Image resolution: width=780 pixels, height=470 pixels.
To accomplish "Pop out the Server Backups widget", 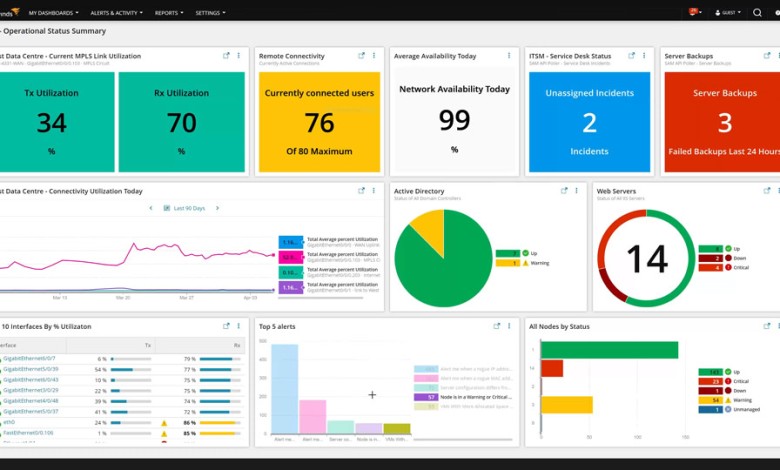I will [767, 56].
